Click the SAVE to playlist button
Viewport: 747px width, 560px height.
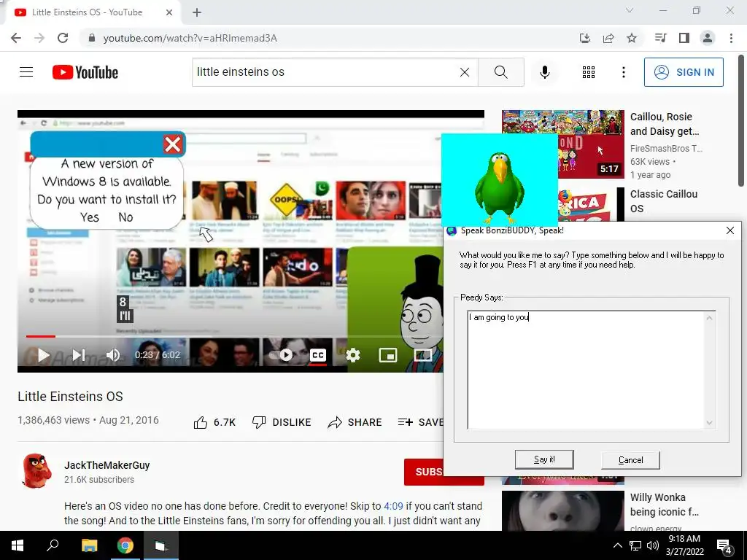pos(420,422)
